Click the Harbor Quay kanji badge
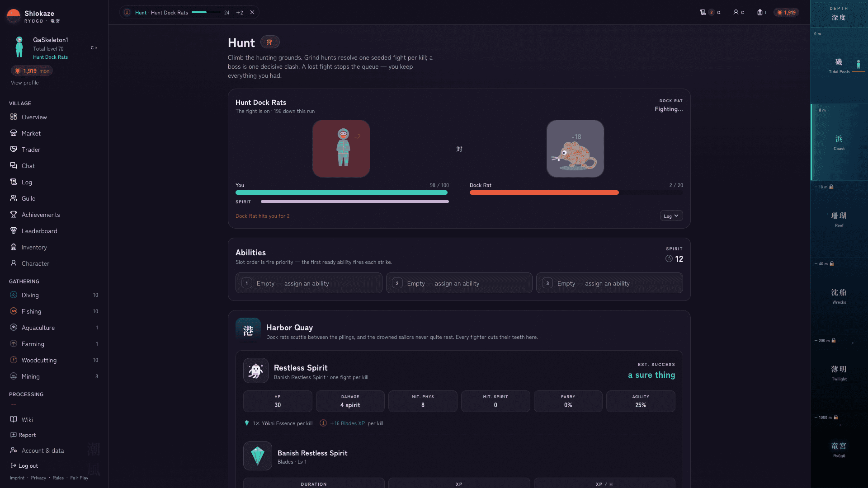Screen dimensions: 868x488 tap(248, 330)
